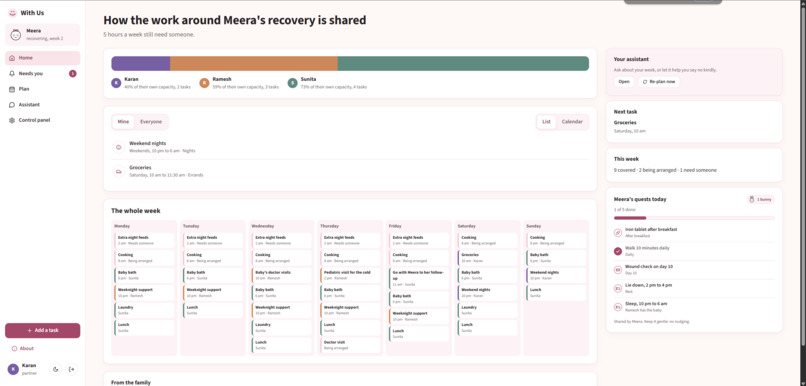Select the Calendar view
806x386 pixels.
pyautogui.click(x=572, y=122)
